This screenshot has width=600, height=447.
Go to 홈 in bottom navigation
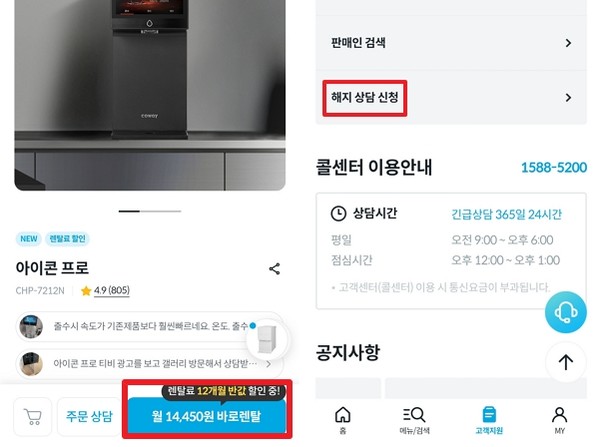(342, 420)
